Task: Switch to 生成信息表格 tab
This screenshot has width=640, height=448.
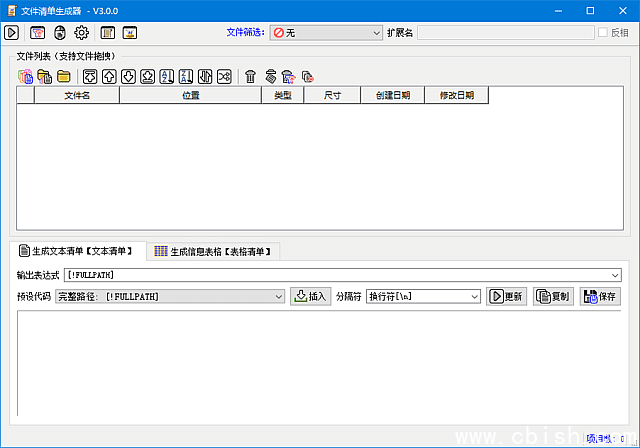Action: 213,251
